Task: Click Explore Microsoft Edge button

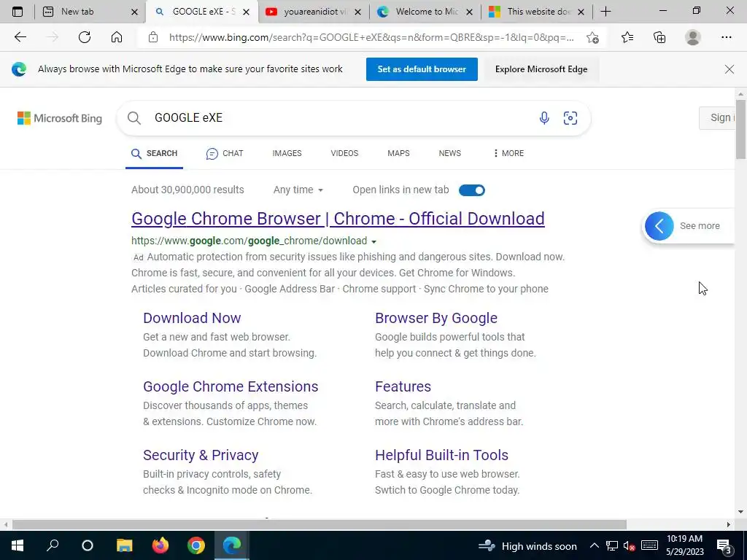Action: click(541, 69)
